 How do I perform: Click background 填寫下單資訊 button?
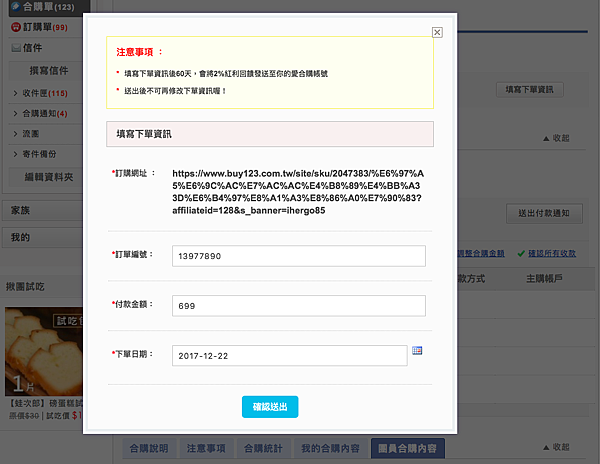pyautogui.click(x=530, y=90)
